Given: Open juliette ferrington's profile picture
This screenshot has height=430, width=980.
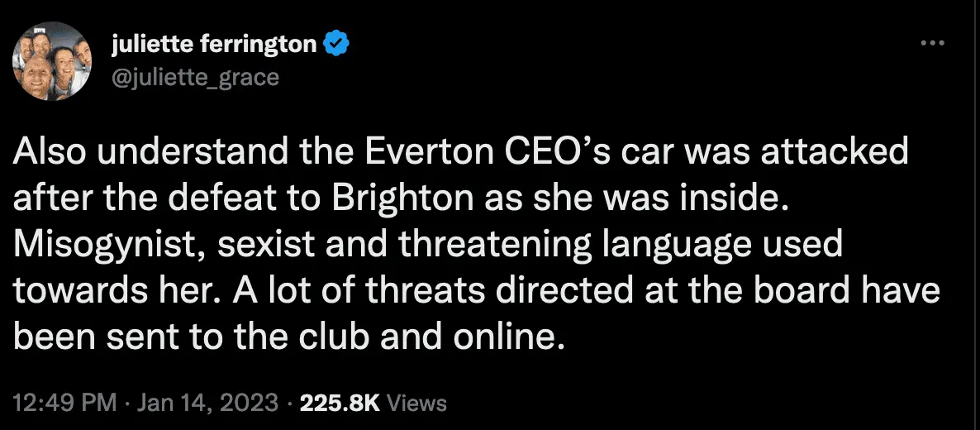Looking at the screenshot, I should 51,62.
